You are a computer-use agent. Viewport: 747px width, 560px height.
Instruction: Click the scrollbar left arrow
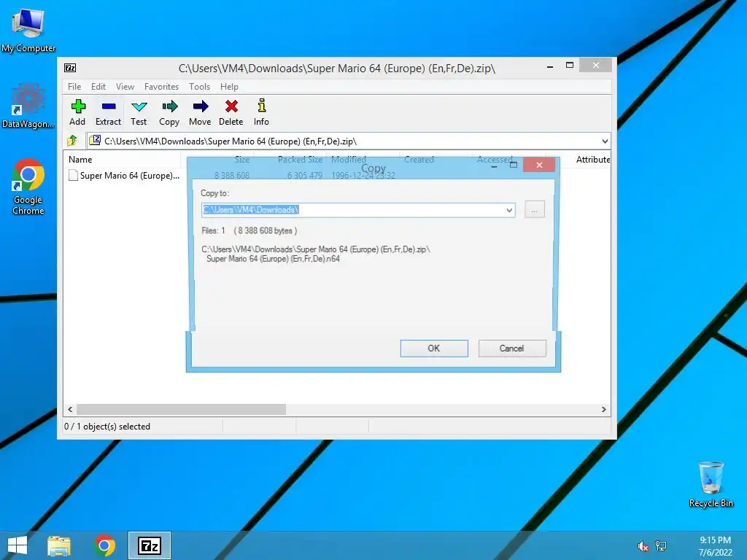click(x=71, y=410)
